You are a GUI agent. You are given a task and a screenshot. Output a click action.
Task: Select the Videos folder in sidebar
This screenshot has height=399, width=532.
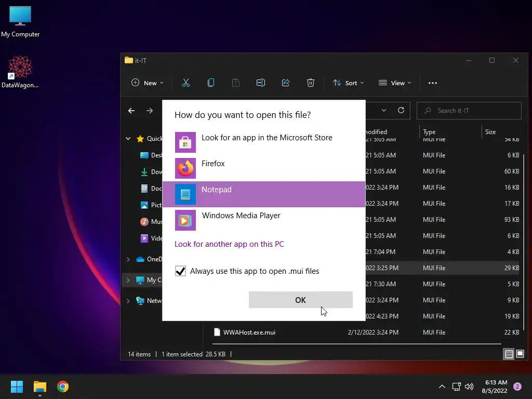click(151, 238)
